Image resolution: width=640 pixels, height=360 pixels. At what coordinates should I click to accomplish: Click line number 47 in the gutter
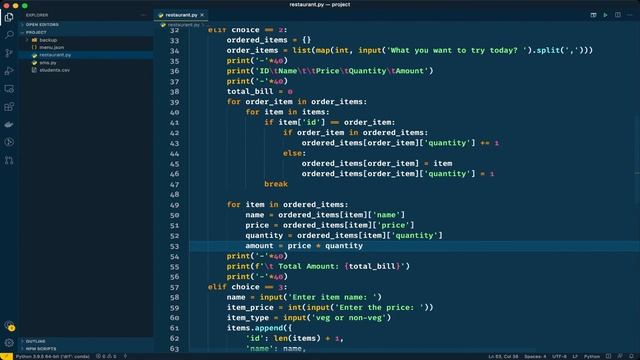(174, 184)
